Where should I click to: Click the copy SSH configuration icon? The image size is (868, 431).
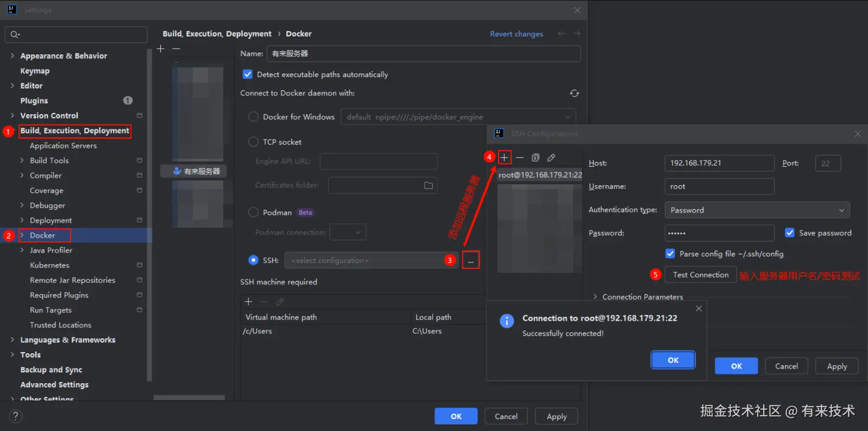(x=536, y=158)
